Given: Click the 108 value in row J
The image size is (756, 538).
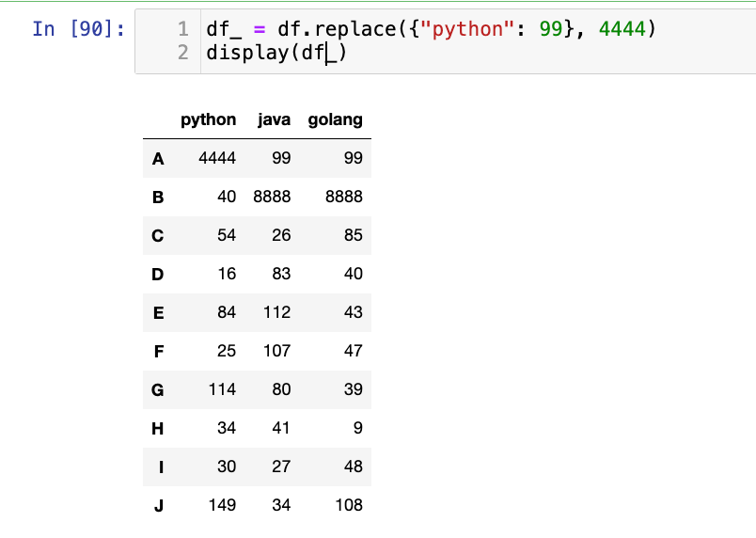Looking at the screenshot, I should click(348, 505).
